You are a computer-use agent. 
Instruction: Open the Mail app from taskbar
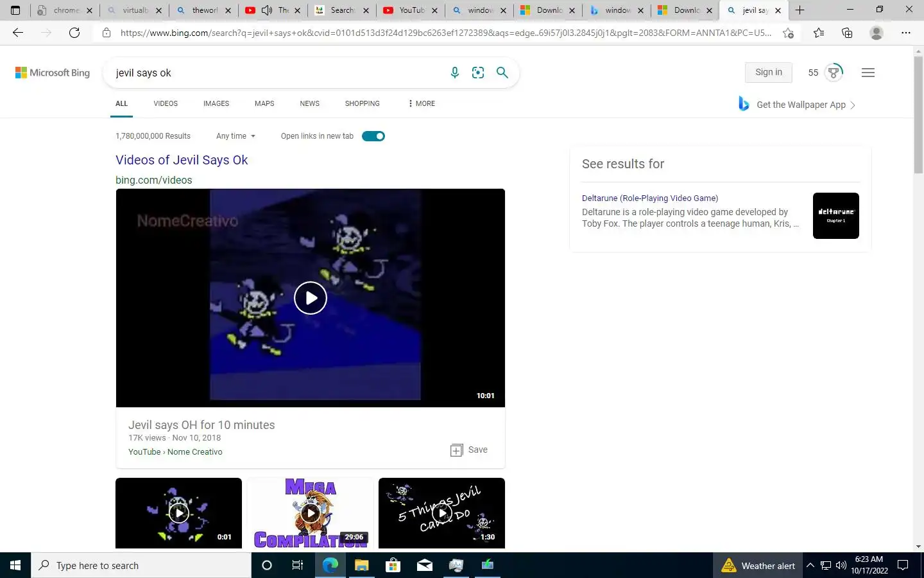[x=425, y=565]
